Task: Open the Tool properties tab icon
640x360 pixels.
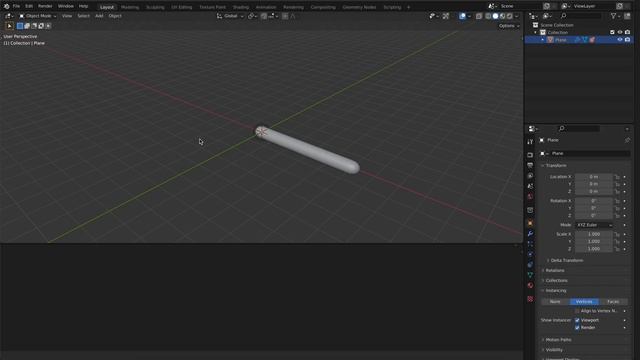Action: coord(530,142)
